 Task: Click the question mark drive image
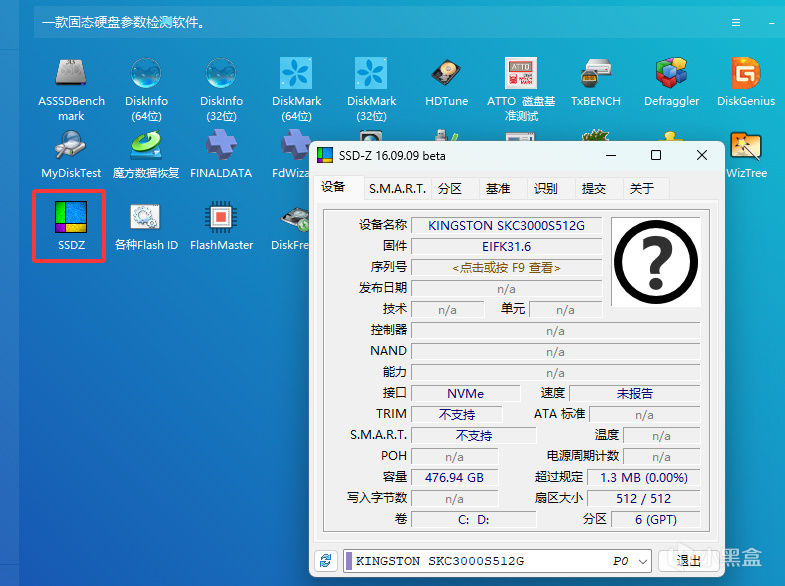click(656, 262)
